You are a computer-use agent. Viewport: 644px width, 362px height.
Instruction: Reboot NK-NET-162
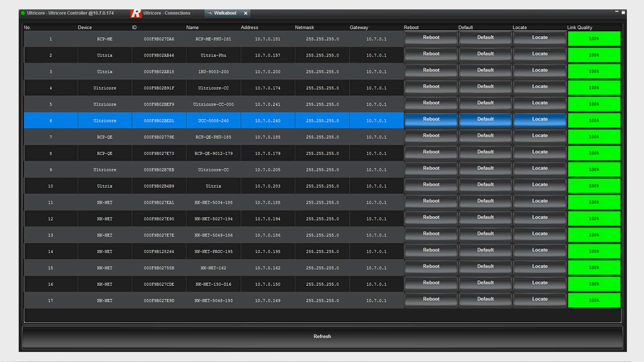(431, 267)
